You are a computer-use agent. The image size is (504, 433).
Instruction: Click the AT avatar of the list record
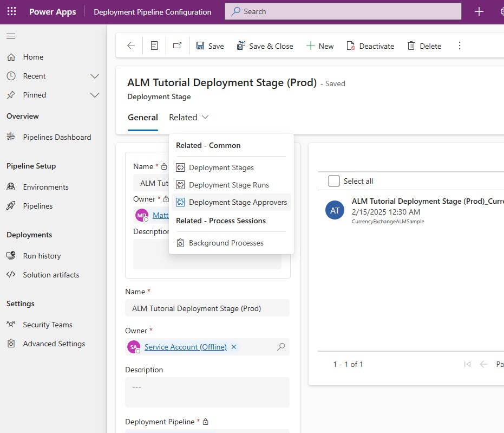pyautogui.click(x=335, y=210)
